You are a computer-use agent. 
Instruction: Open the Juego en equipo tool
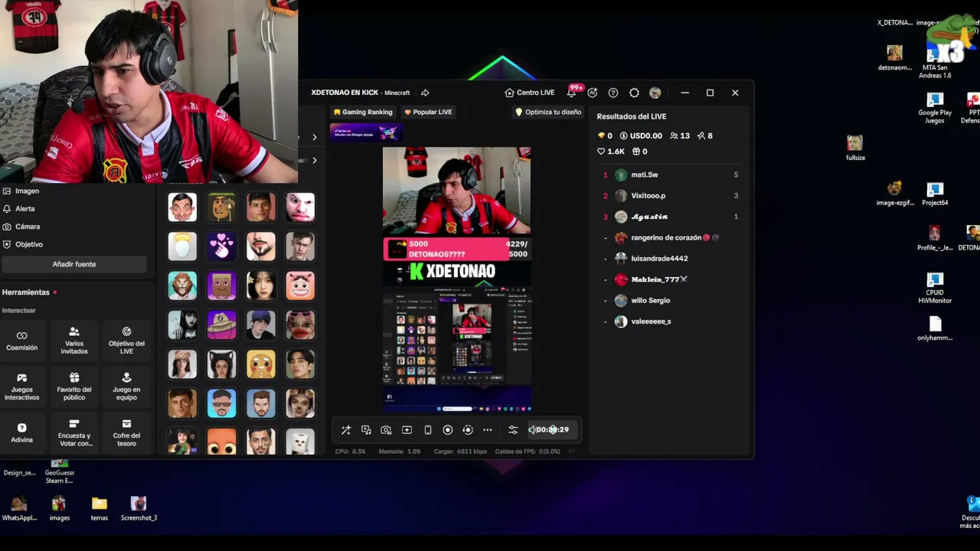pyautogui.click(x=126, y=387)
